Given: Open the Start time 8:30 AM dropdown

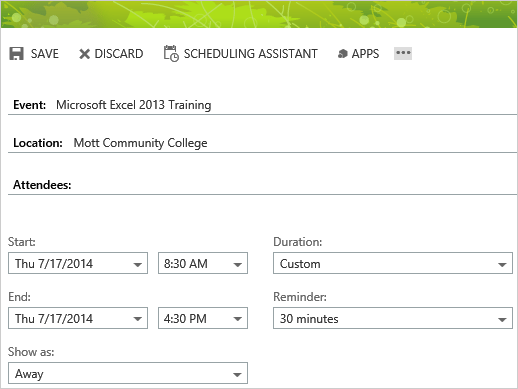Looking at the screenshot, I should (203, 263).
